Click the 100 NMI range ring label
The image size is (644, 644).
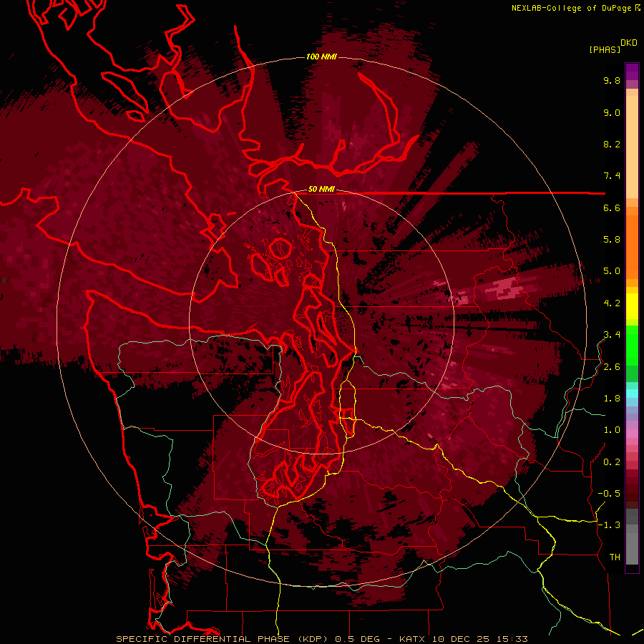click(x=321, y=57)
